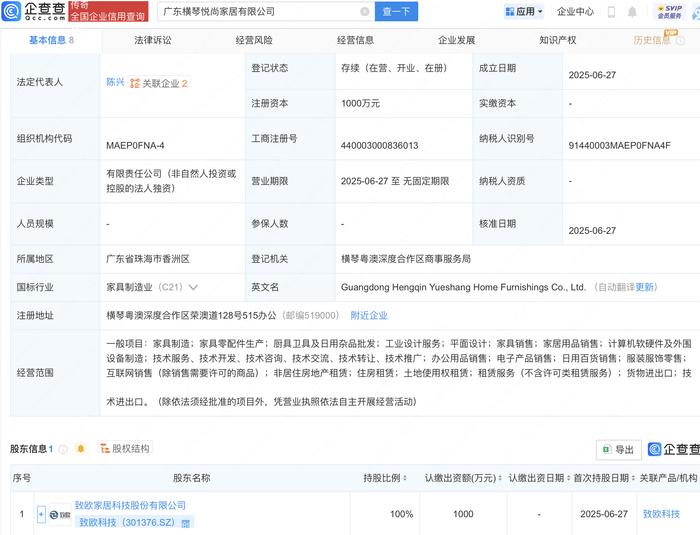Switch to the 法律诉讼 tab
Viewport: 700px width, 535px height.
pos(153,40)
